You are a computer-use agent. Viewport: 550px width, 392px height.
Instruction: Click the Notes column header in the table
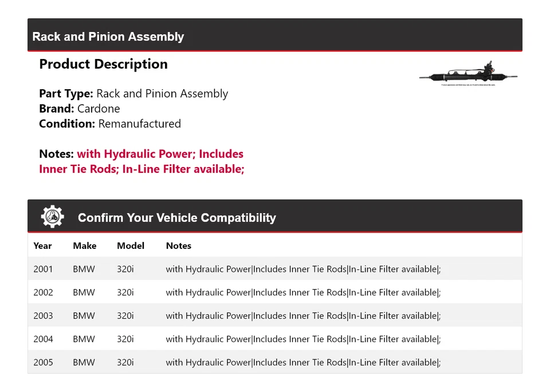pyautogui.click(x=178, y=246)
